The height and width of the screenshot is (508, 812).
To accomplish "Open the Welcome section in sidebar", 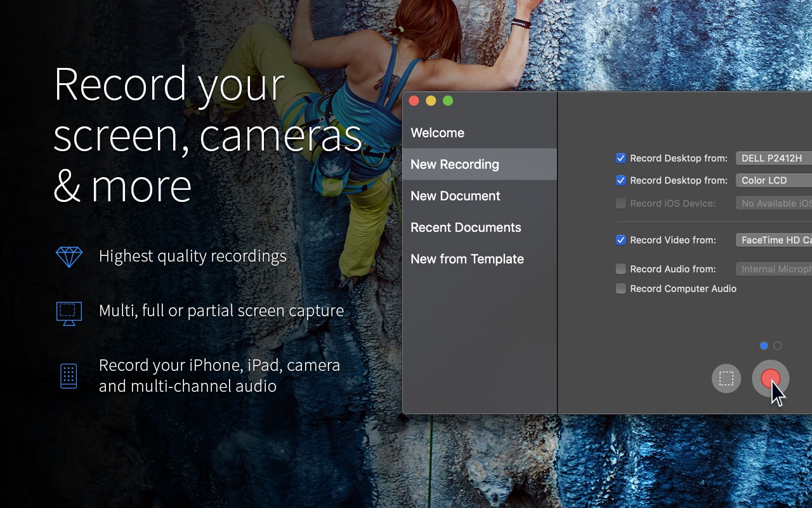I will [x=438, y=133].
